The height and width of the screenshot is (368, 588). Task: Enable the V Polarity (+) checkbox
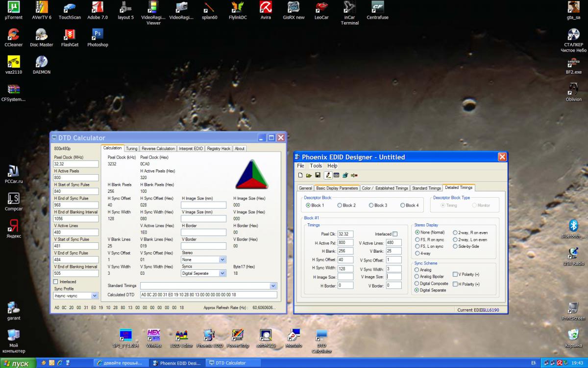click(x=455, y=275)
